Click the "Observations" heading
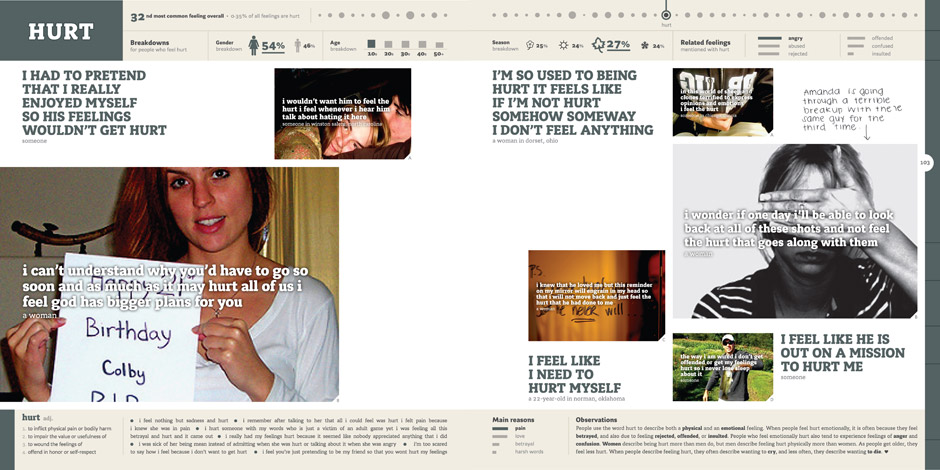 596,420
